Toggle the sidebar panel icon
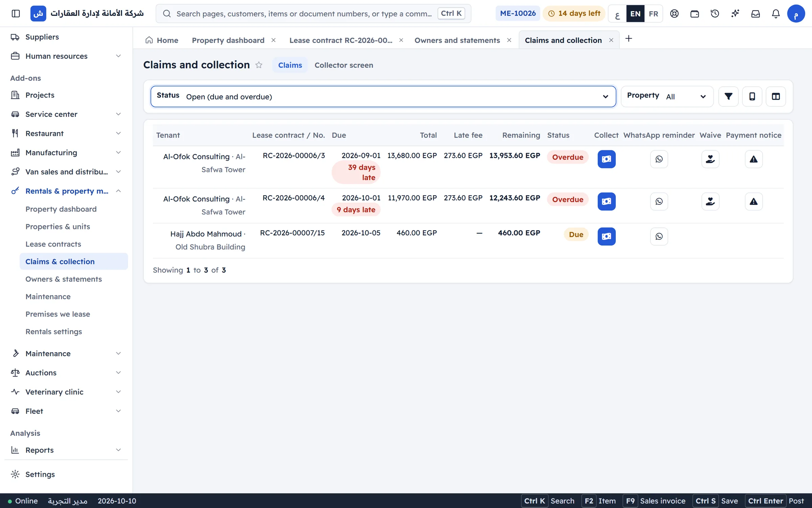Image resolution: width=812 pixels, height=508 pixels. [x=16, y=14]
